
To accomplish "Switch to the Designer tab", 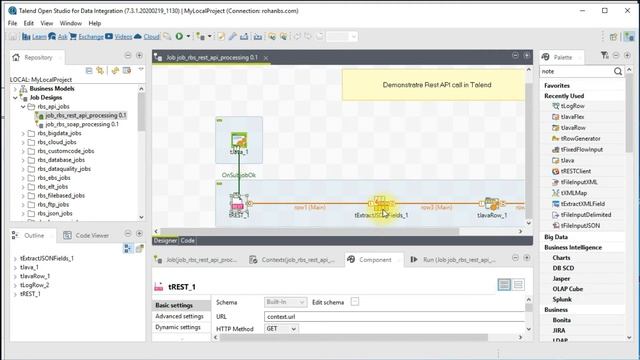I will (165, 240).
